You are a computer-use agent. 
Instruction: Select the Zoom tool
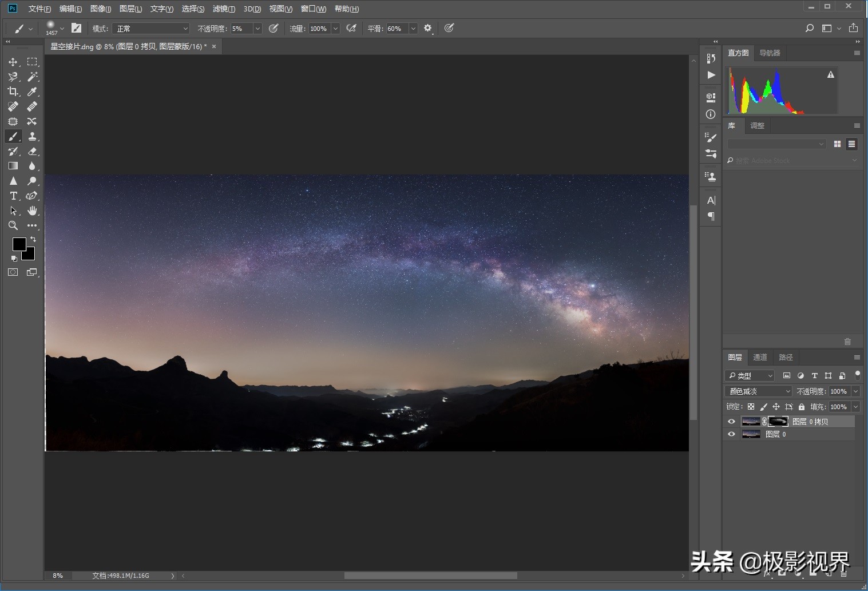[13, 225]
